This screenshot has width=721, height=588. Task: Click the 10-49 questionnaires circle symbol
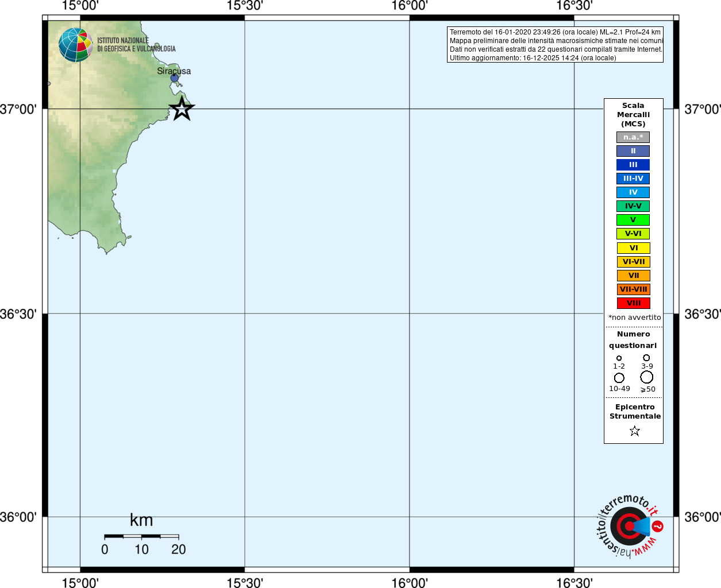[x=619, y=378]
